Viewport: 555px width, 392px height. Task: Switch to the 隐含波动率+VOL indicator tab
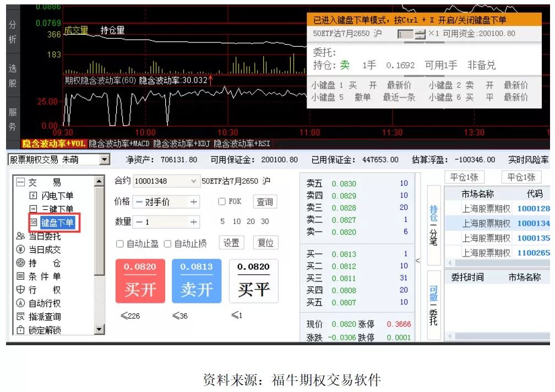tap(53, 144)
